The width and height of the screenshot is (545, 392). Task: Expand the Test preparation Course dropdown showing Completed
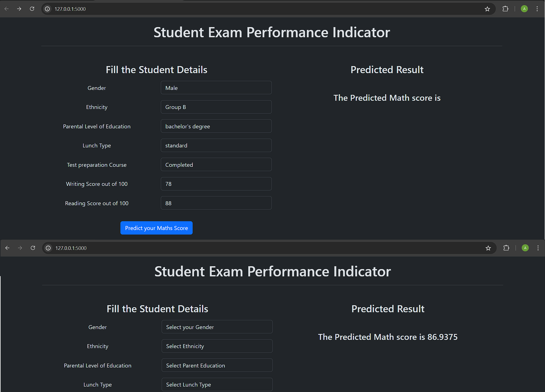(x=216, y=165)
